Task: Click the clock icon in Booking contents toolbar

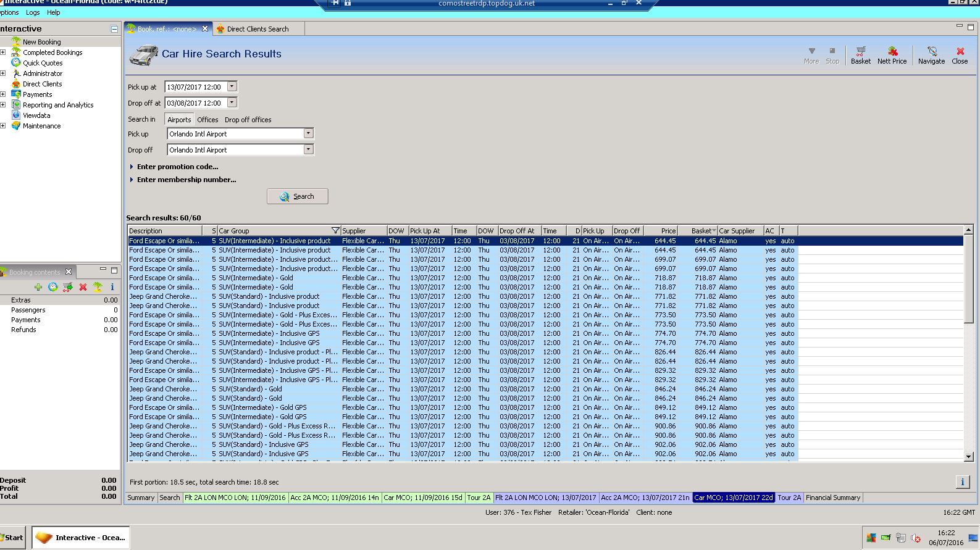Action: [x=53, y=287]
